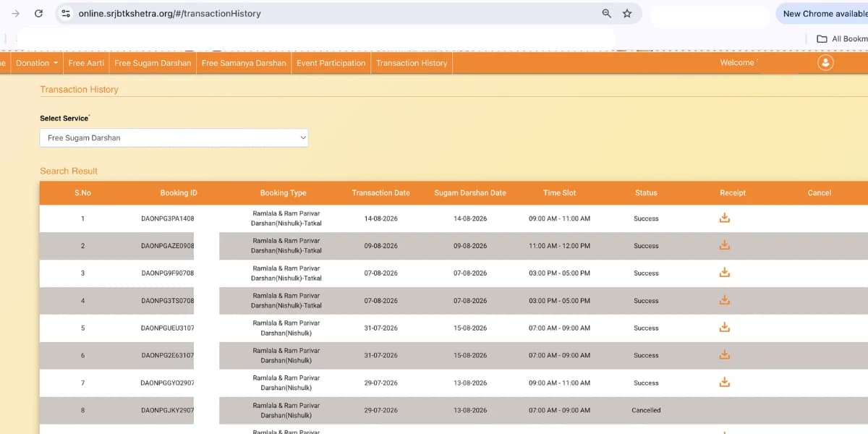This screenshot has width=868, height=434.
Task: Go to Free Samanya Darshan tab
Action: click(244, 63)
